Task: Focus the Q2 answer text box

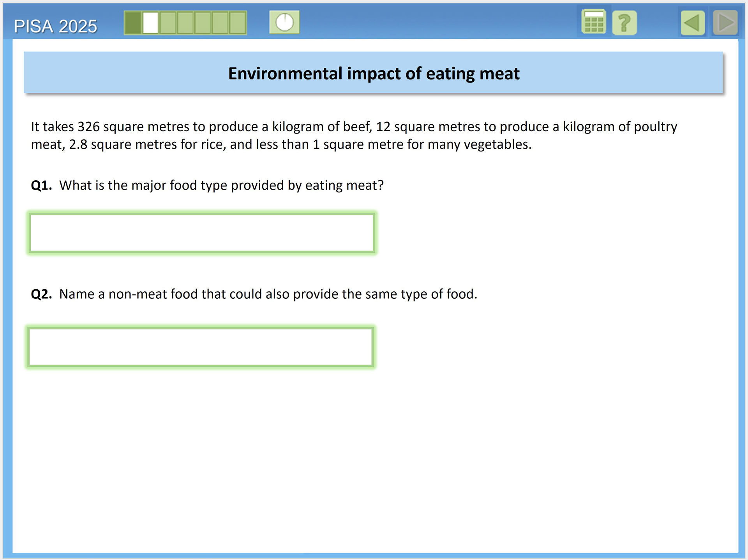Action: click(x=201, y=347)
